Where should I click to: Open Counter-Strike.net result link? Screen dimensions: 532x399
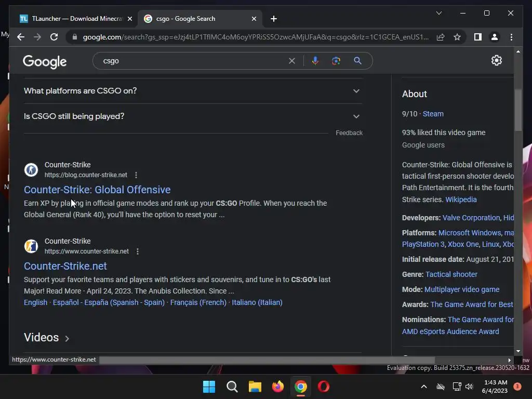coord(65,266)
